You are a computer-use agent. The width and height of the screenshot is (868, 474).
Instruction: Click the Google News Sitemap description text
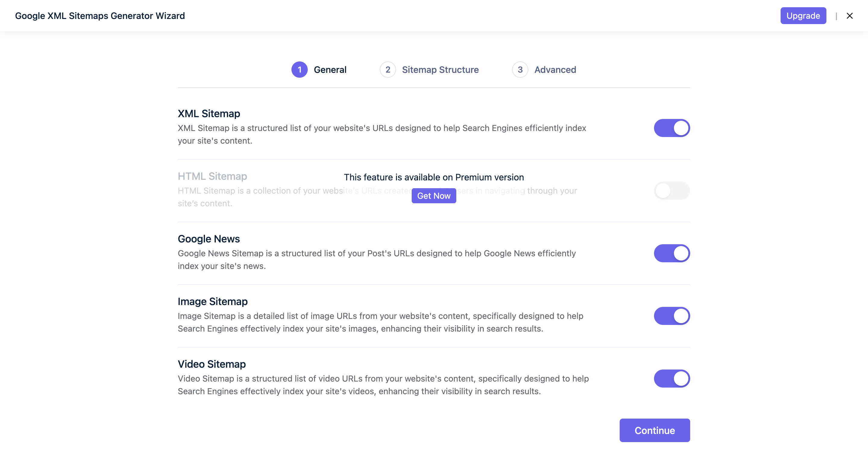[x=377, y=260]
